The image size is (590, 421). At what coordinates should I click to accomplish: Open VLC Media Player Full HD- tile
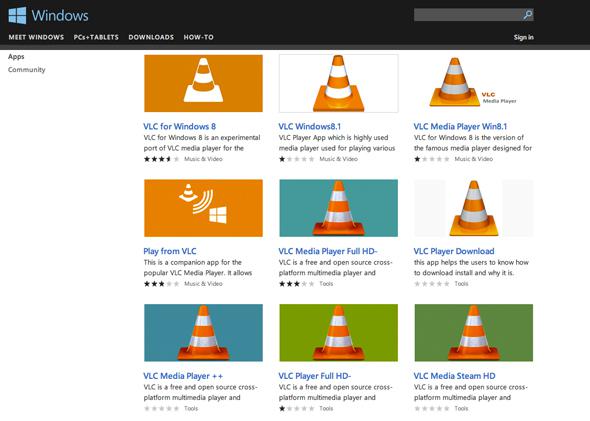pyautogui.click(x=338, y=208)
